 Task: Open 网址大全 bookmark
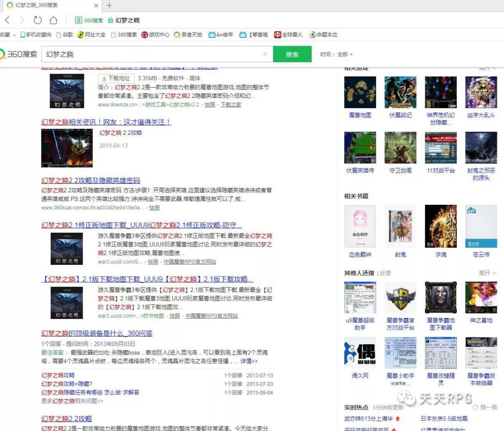pos(91,35)
